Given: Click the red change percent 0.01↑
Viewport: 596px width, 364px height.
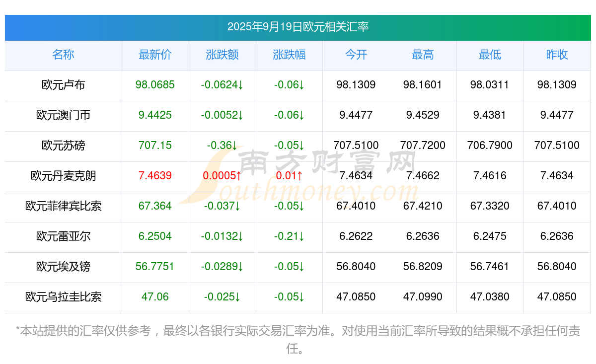Looking at the screenshot, I should click(289, 176).
